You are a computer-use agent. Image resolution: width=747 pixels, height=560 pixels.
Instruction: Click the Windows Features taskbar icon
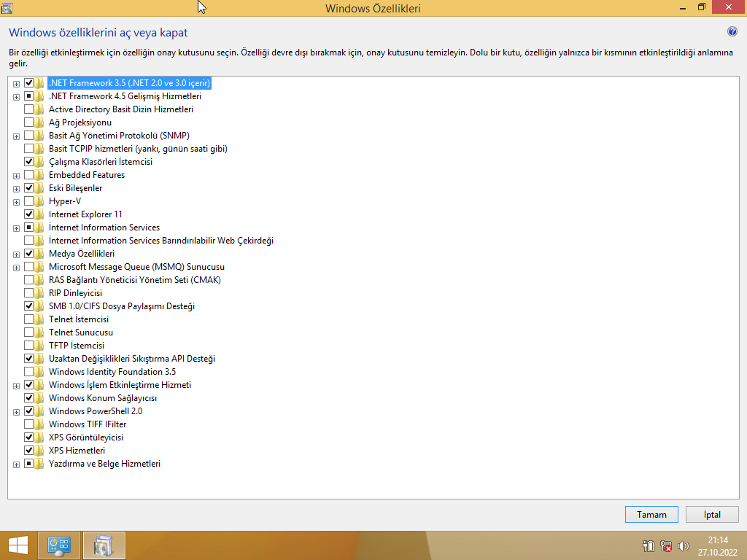[104, 545]
